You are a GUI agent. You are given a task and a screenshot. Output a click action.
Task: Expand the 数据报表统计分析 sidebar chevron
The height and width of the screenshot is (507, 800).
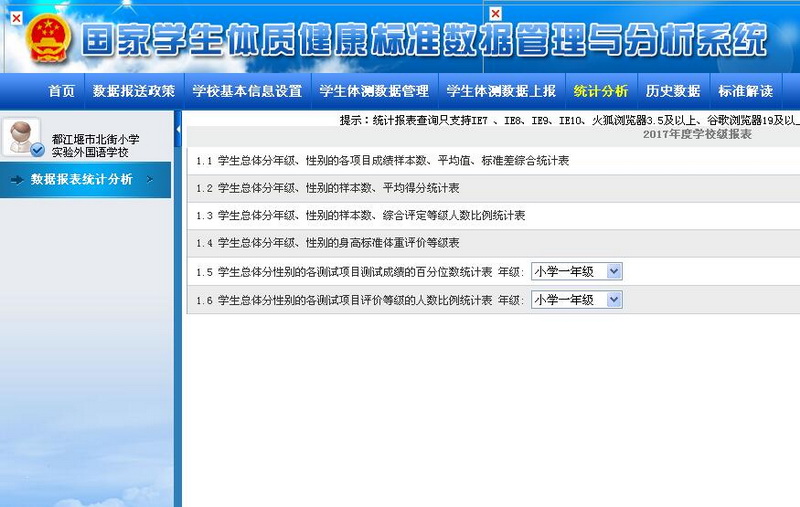tap(150, 180)
